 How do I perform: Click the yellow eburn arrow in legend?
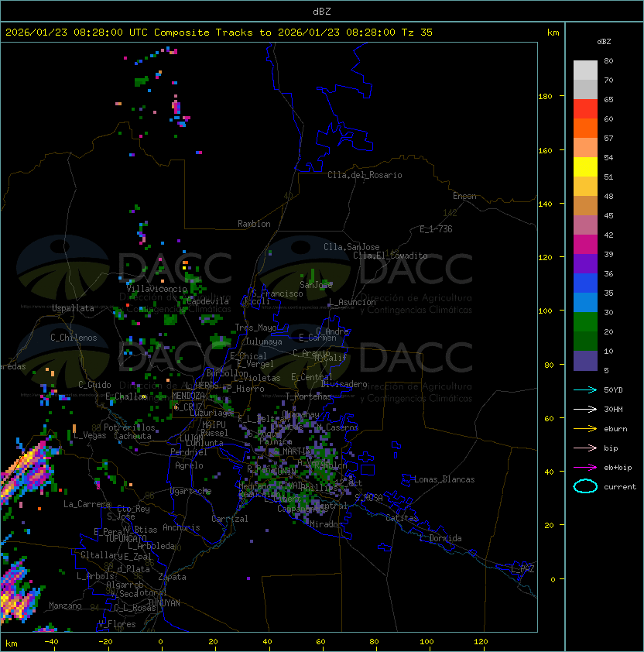click(585, 429)
